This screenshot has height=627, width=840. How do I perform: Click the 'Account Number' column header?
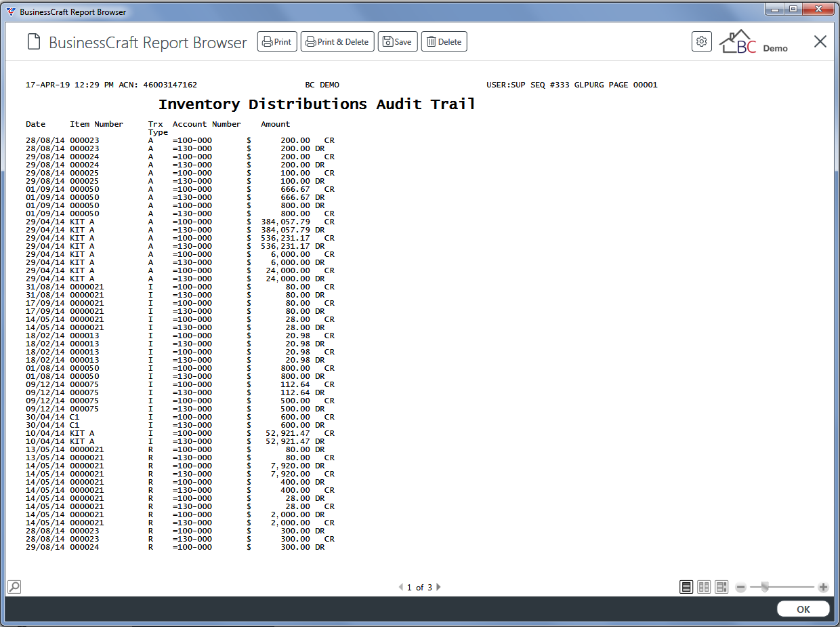tap(207, 124)
